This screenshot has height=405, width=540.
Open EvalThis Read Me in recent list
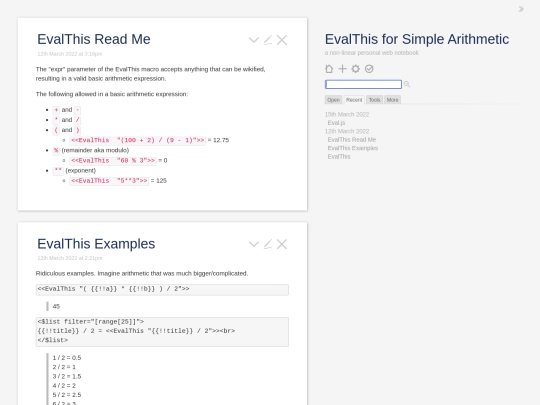[352, 139]
